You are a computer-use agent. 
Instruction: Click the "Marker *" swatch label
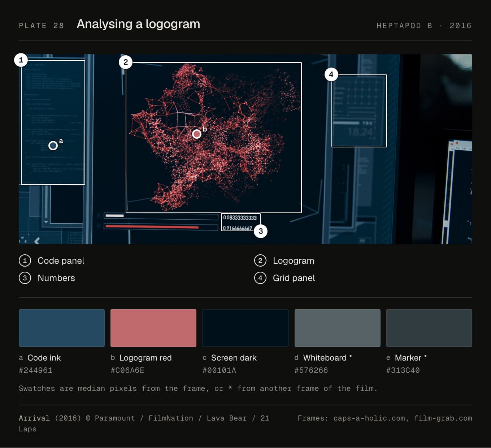411,358
